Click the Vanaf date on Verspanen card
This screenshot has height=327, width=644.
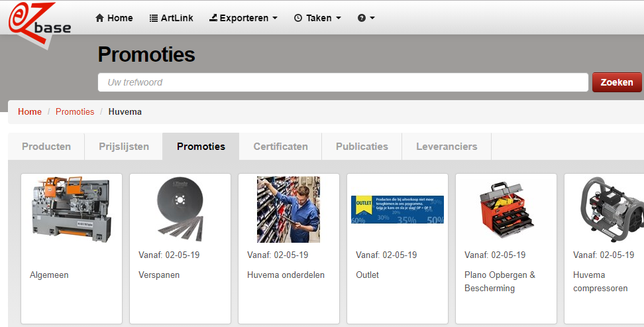(x=169, y=255)
